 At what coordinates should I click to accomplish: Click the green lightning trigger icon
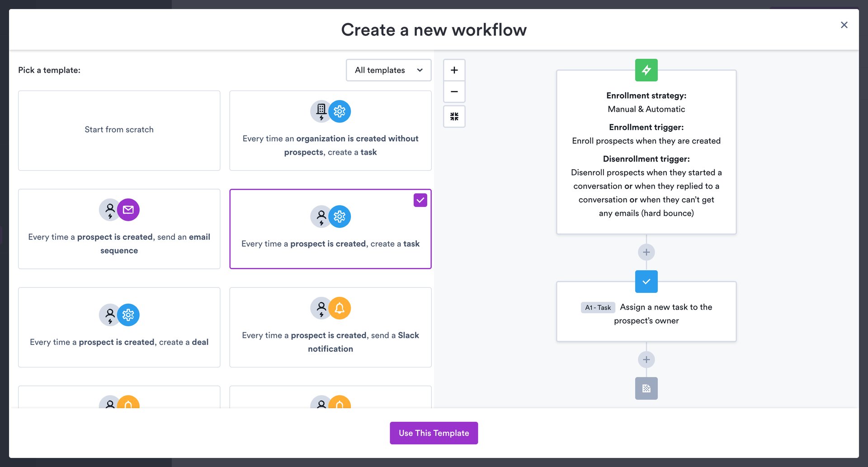(x=646, y=70)
